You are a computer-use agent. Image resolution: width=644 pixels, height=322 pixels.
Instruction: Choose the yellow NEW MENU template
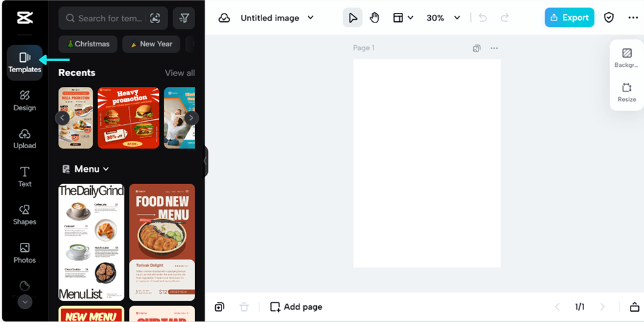pyautogui.click(x=91, y=314)
